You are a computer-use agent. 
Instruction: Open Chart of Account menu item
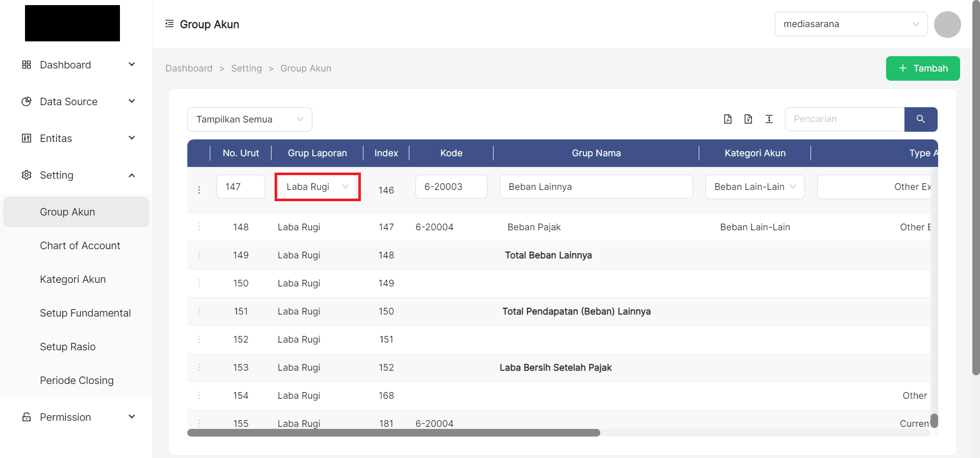pos(80,246)
